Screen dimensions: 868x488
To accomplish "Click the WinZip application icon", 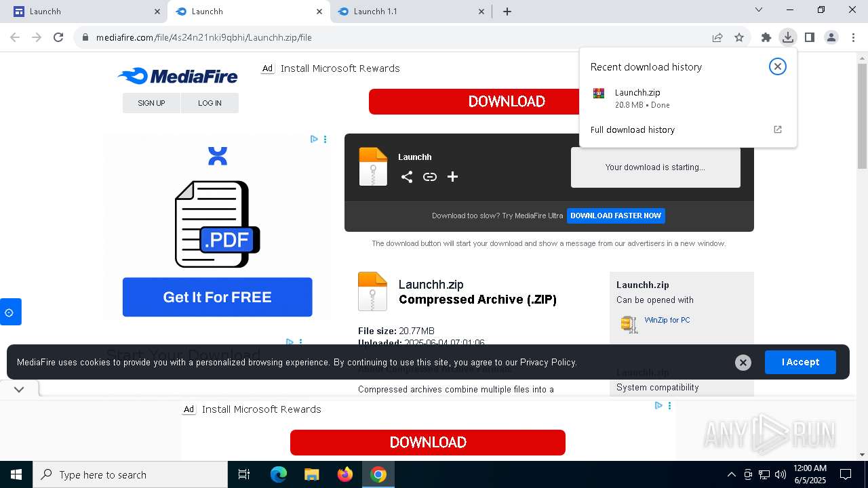I will (x=629, y=325).
